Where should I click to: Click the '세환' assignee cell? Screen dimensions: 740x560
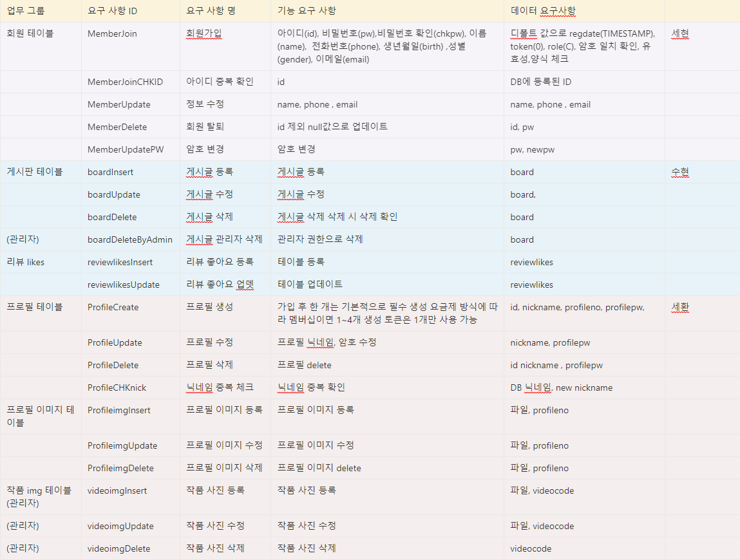pos(702,313)
